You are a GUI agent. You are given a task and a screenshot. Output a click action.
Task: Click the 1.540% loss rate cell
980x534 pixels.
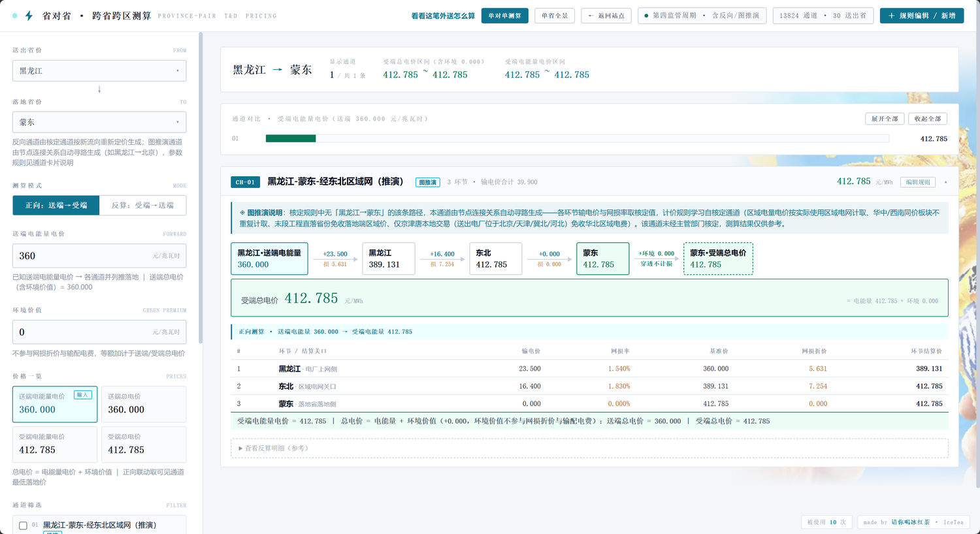tap(619, 369)
